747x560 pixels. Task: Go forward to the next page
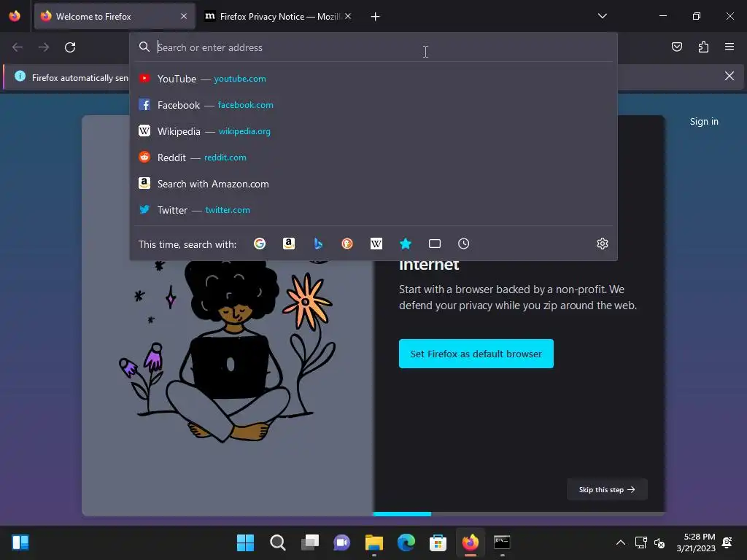(44, 47)
